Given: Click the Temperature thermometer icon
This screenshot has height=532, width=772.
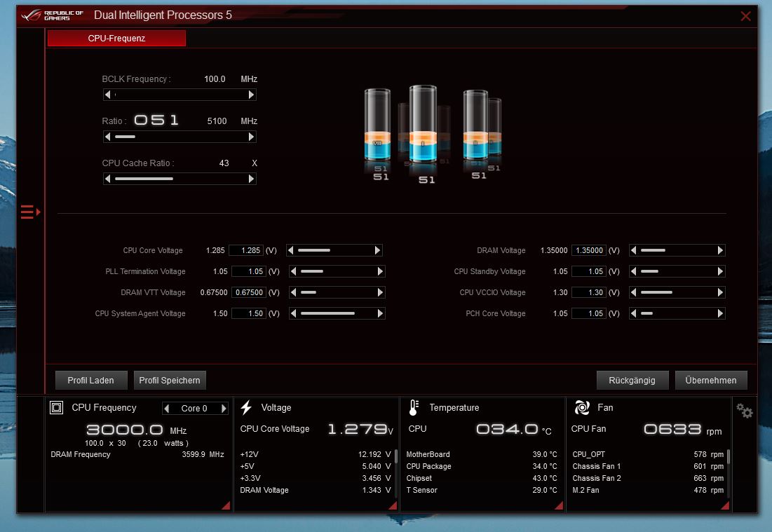Looking at the screenshot, I should (x=414, y=407).
